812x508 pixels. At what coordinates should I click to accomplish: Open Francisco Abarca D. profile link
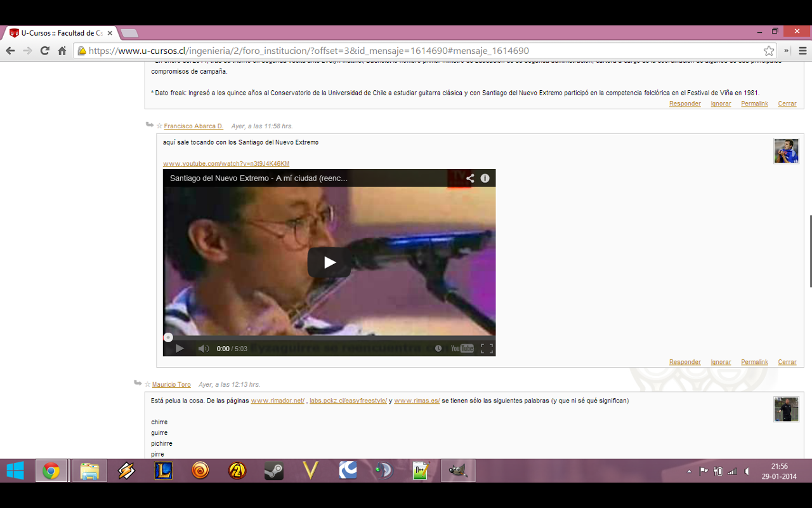193,126
